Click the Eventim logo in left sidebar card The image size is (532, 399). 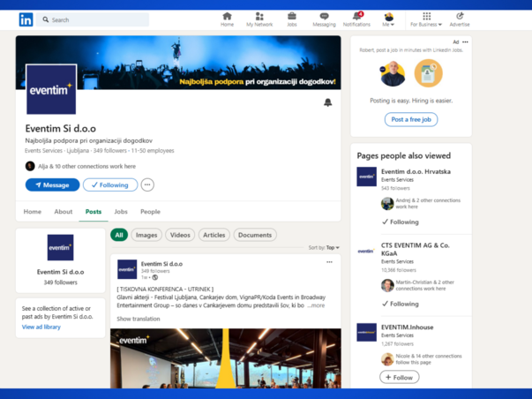pyautogui.click(x=60, y=247)
